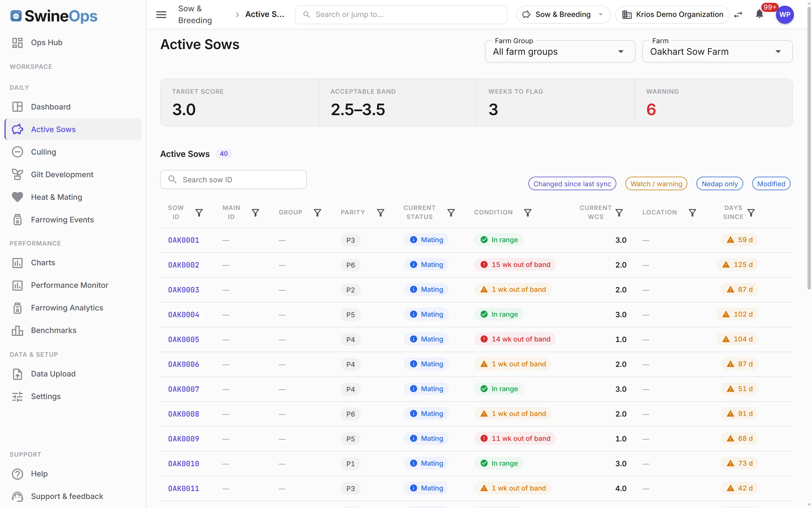
Task: Click the SwineOps logo
Action: click(x=54, y=16)
